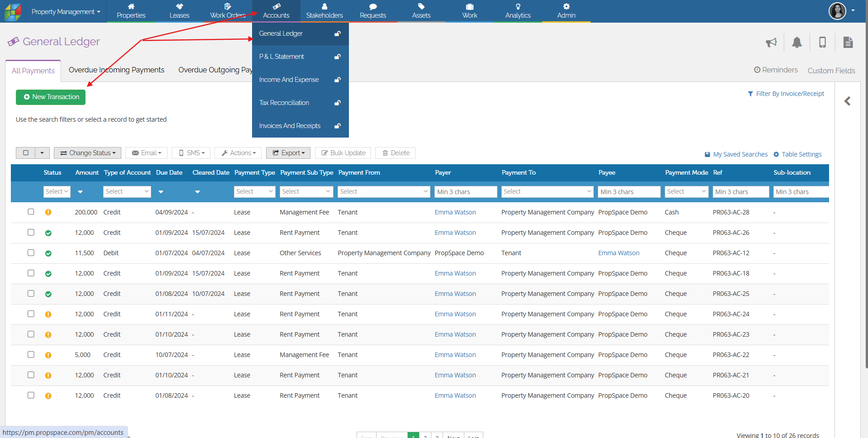Open the bell notifications icon
Image resolution: width=868 pixels, height=438 pixels.
pos(797,43)
